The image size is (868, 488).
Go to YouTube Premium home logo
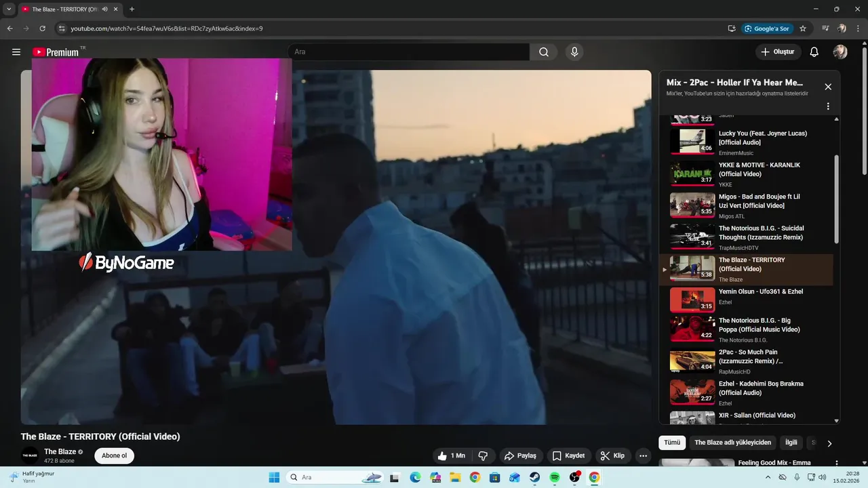pyautogui.click(x=56, y=52)
